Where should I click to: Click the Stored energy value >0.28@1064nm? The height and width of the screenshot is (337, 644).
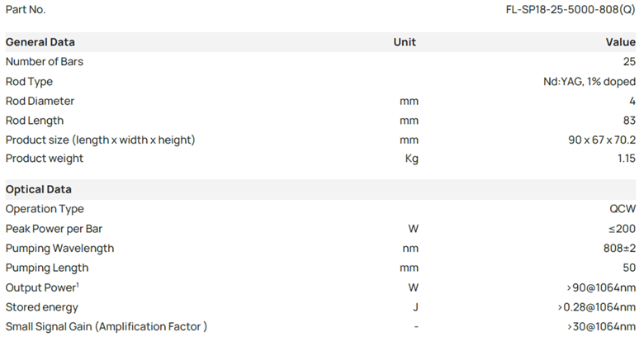[x=597, y=307]
